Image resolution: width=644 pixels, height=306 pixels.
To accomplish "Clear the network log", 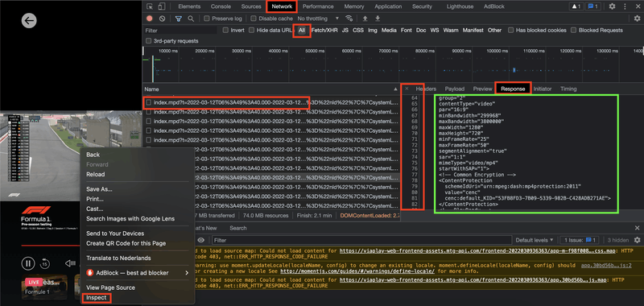I will (163, 19).
